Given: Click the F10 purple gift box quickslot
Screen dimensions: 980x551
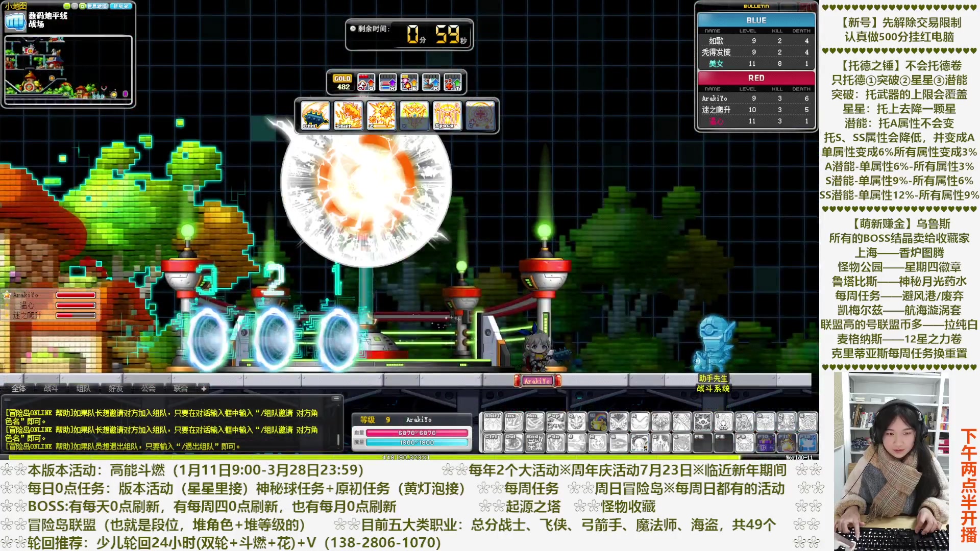Looking at the screenshot, I should [765, 443].
